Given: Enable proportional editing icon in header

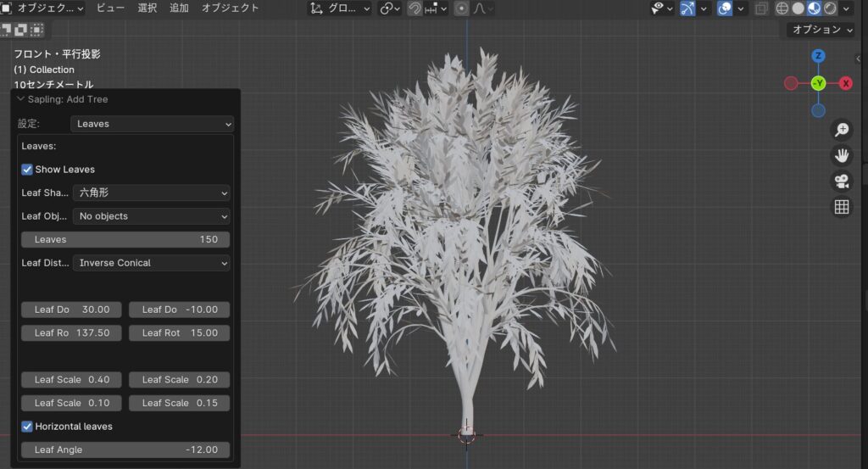Looking at the screenshot, I should (x=462, y=8).
